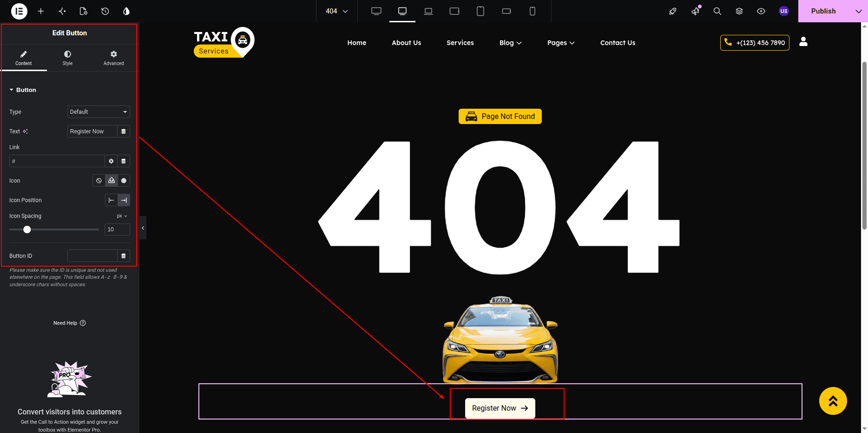This screenshot has width=868, height=433.
Task: Open dynamic tags for Text field
Action: click(x=124, y=131)
